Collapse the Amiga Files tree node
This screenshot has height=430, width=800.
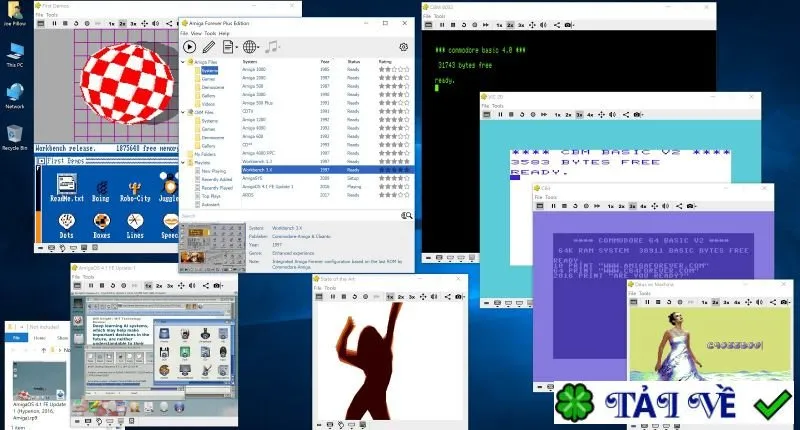point(184,62)
